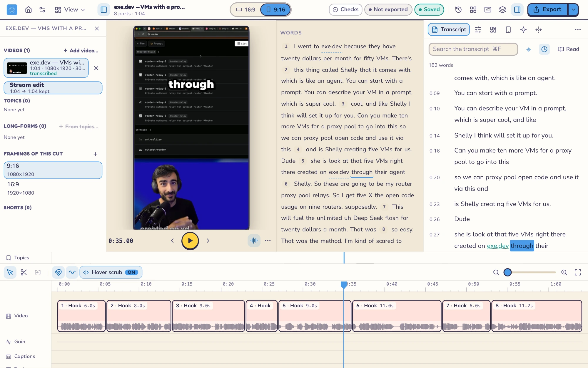The width and height of the screenshot is (588, 368).
Task: Toggle the linked snapping icon
Action: (x=58, y=272)
